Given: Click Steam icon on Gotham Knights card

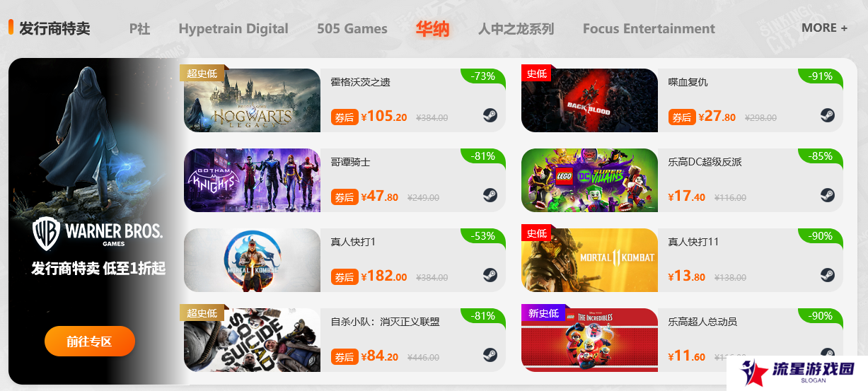Looking at the screenshot, I should (490, 195).
